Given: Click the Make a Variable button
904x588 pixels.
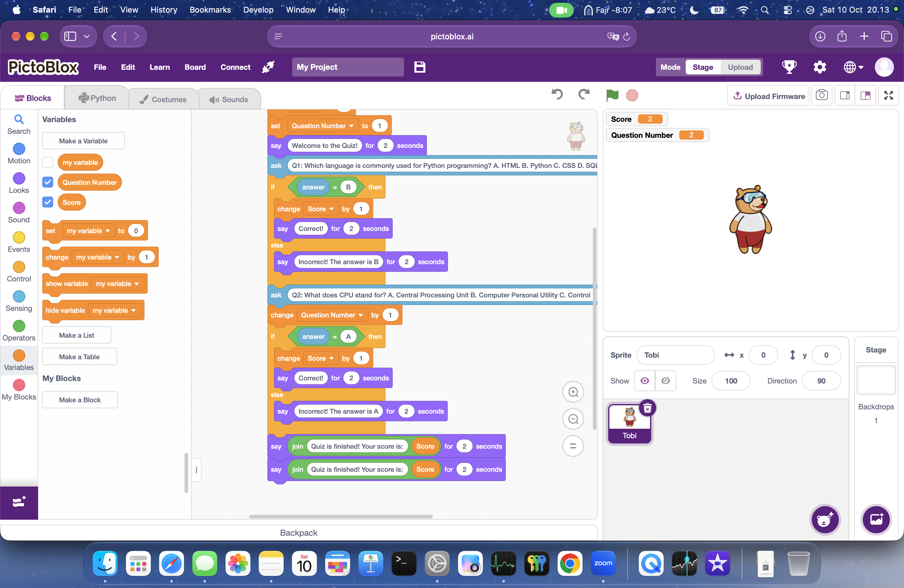Looking at the screenshot, I should [x=83, y=141].
